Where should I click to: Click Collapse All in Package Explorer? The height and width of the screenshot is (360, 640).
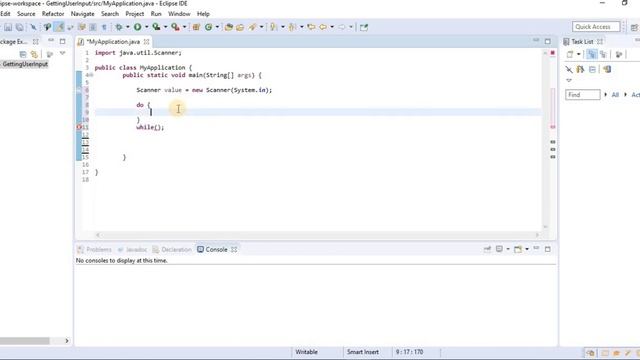[x=23, y=54]
